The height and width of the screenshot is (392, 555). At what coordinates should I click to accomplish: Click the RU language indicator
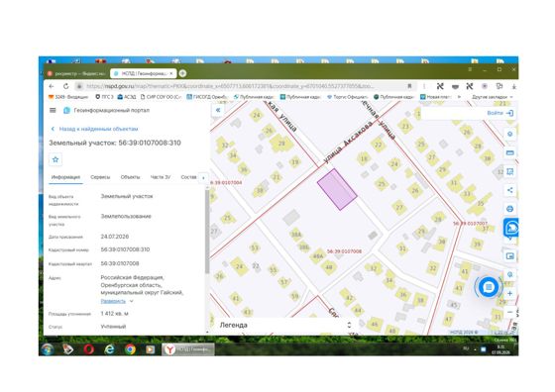point(466,348)
